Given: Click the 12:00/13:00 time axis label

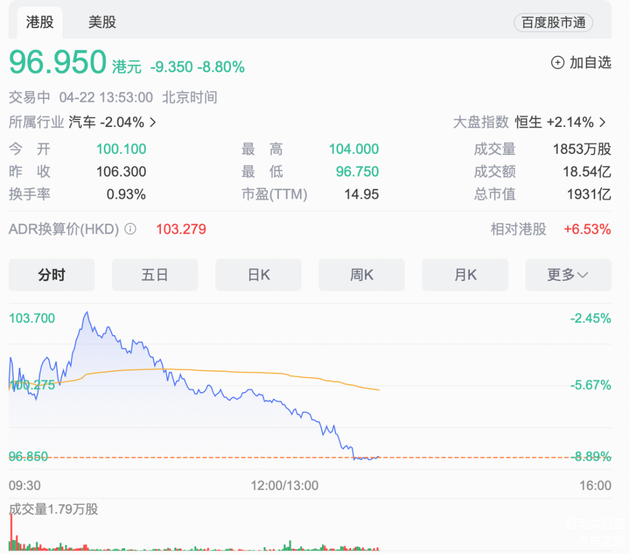Looking at the screenshot, I should [x=284, y=485].
